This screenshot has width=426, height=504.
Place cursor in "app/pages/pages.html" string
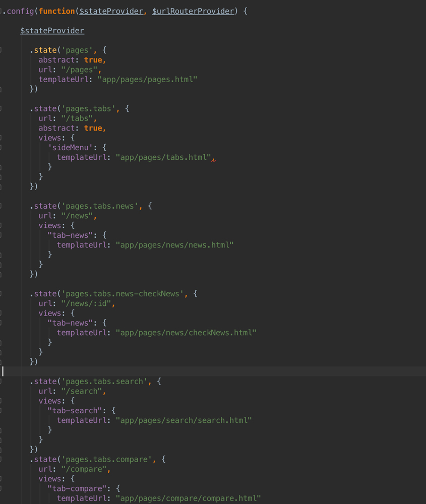pyautogui.click(x=147, y=80)
